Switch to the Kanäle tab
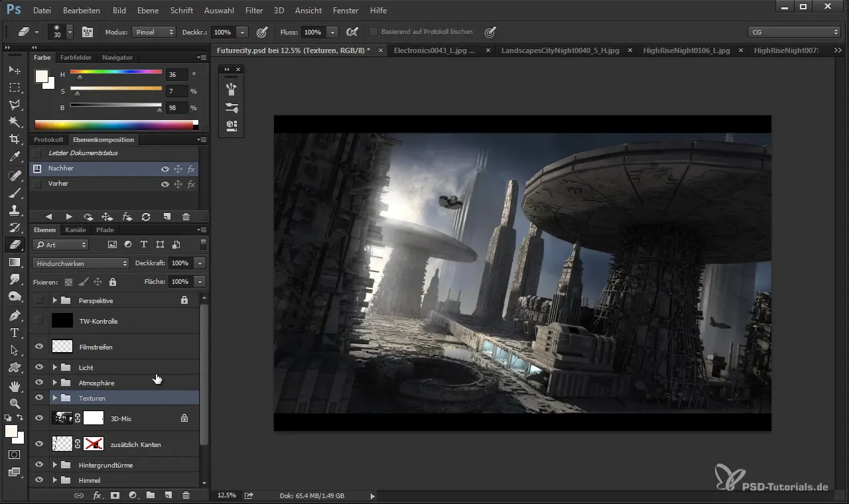Viewport: 849px width, 504px height. coord(76,230)
